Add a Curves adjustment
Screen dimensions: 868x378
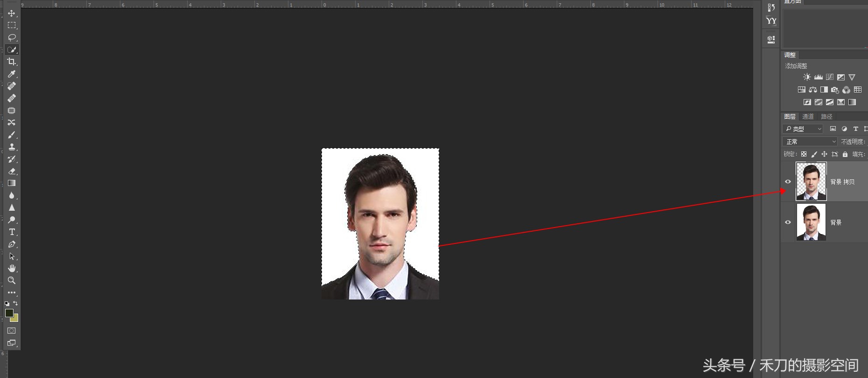click(829, 77)
